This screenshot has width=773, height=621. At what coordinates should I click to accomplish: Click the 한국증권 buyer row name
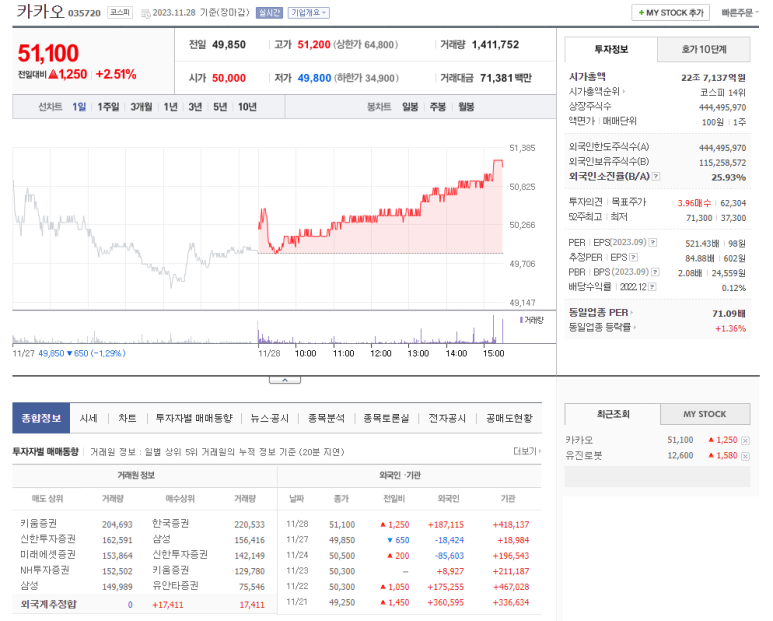171,523
